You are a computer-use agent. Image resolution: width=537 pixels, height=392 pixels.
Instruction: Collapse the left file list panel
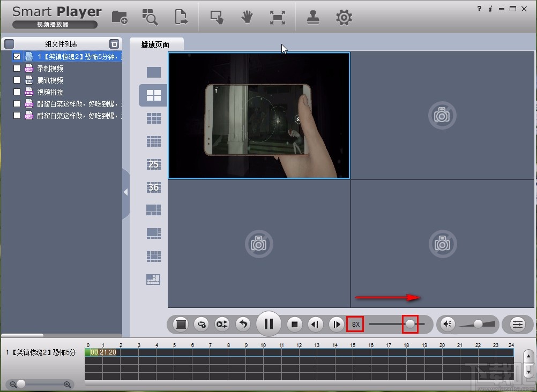pos(125,192)
